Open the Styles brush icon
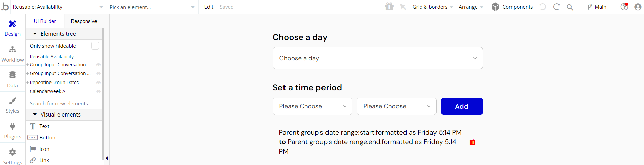Image resolution: width=644 pixels, height=165 pixels. [12, 101]
